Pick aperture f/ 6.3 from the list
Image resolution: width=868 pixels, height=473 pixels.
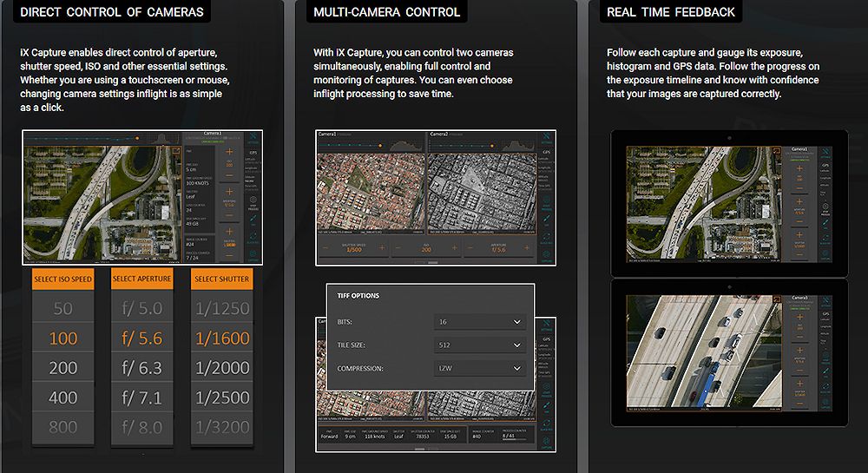point(141,368)
